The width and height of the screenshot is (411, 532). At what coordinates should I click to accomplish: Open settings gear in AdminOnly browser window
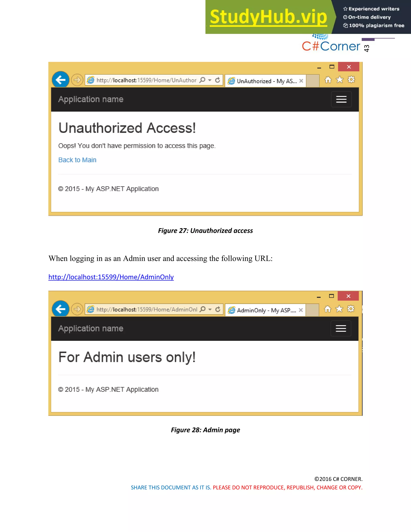(351, 309)
